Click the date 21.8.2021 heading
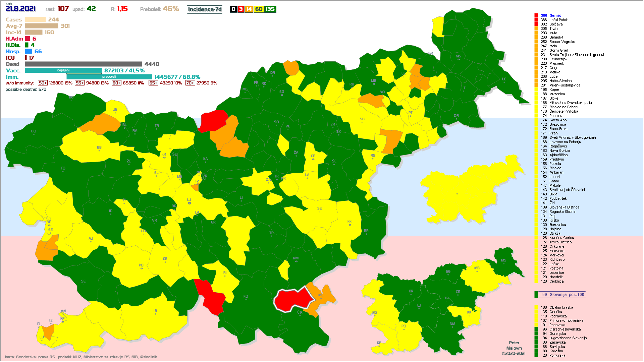 (21, 9)
